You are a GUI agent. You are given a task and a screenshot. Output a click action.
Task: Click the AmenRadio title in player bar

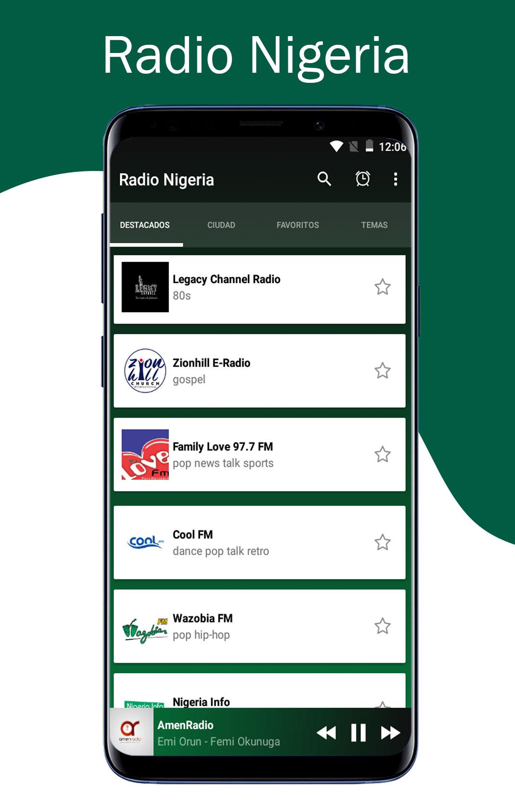pos(186,725)
